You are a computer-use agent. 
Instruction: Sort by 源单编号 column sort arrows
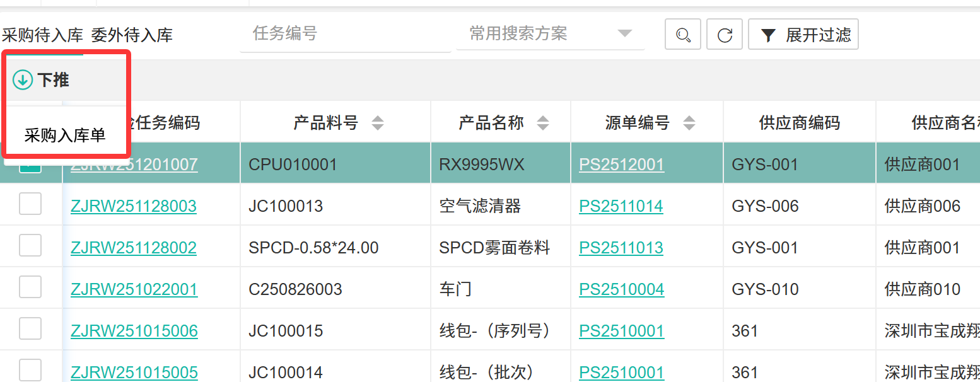tap(689, 123)
